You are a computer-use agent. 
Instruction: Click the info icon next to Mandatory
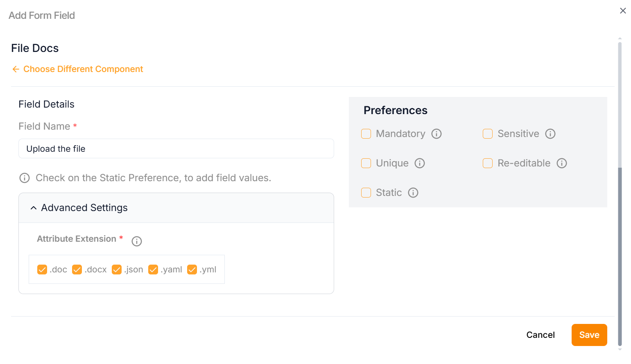point(436,134)
